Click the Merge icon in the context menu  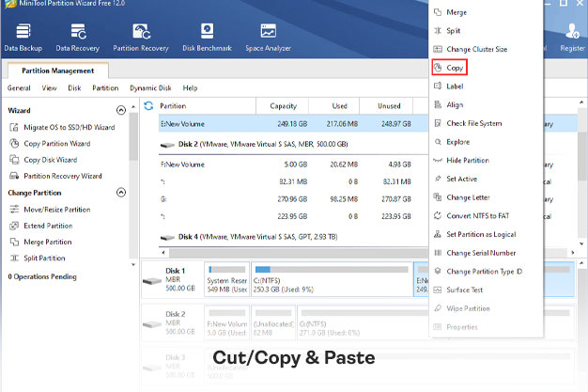[x=438, y=12]
